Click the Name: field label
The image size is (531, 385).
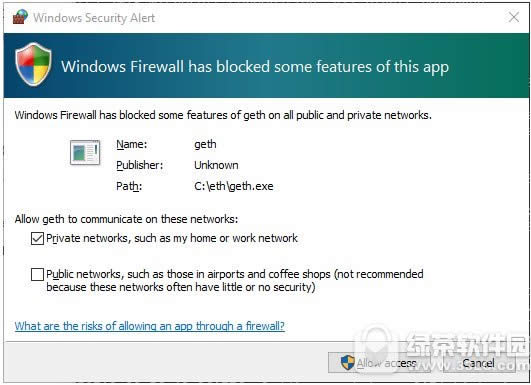[132, 145]
